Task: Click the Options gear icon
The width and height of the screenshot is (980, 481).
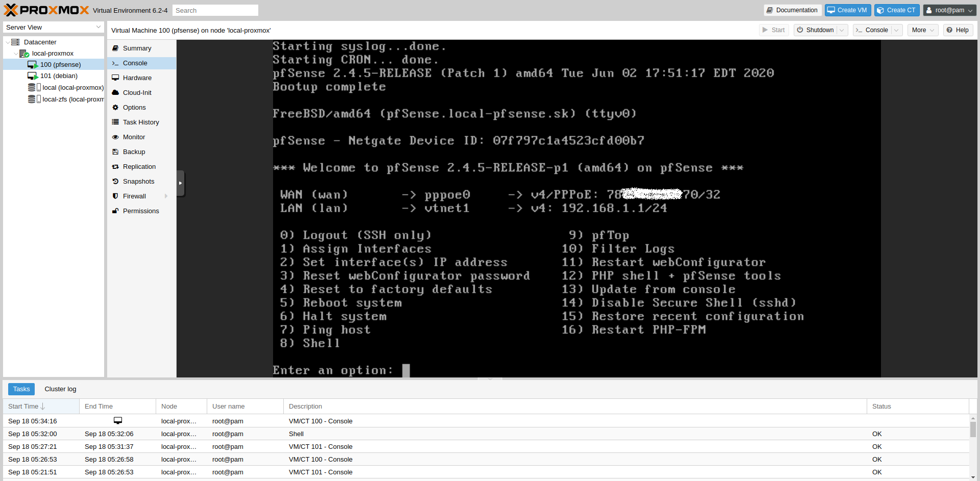Action: tap(115, 108)
